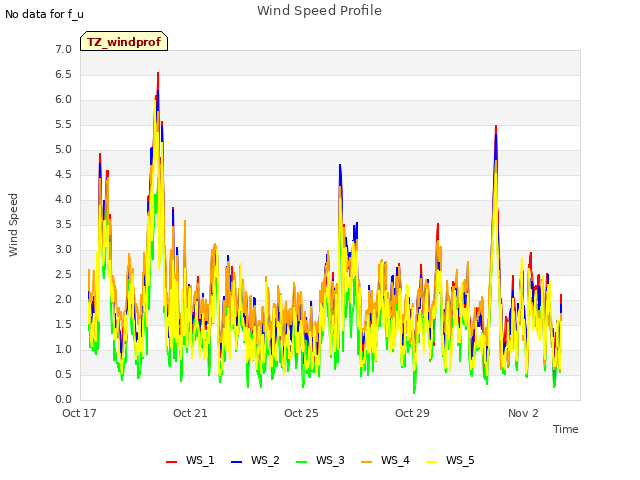Click the 5.5 y-axis tick label
This screenshot has height=480, width=640.
click(63, 124)
